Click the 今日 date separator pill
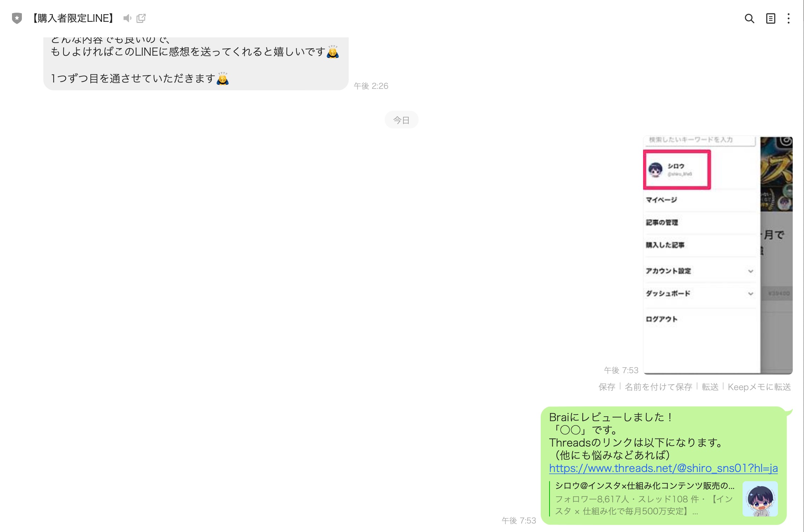Screen dimensions: 804x532 click(x=401, y=120)
